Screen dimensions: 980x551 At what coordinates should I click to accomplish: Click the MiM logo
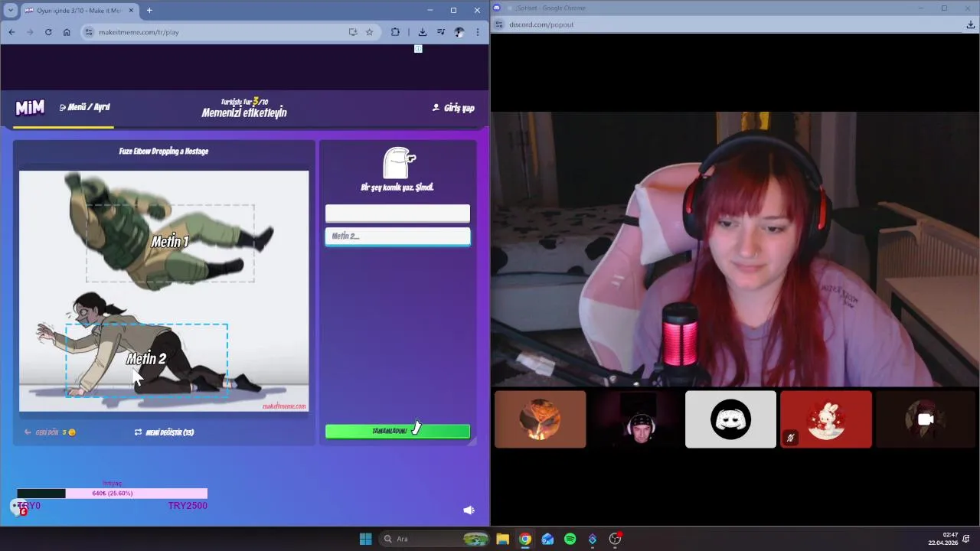pos(30,108)
